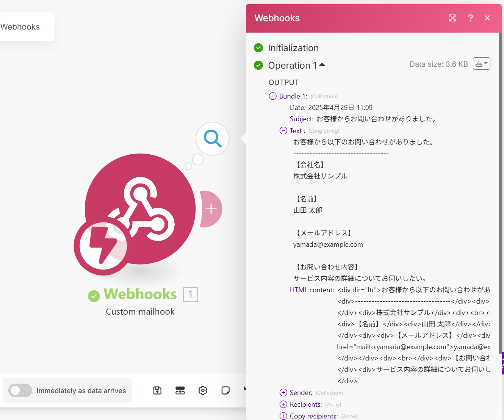Image resolution: width=504 pixels, height=420 pixels.
Task: Click the subject value お客様からお問い合わせがありました。
Action: pyautogui.click(x=377, y=119)
